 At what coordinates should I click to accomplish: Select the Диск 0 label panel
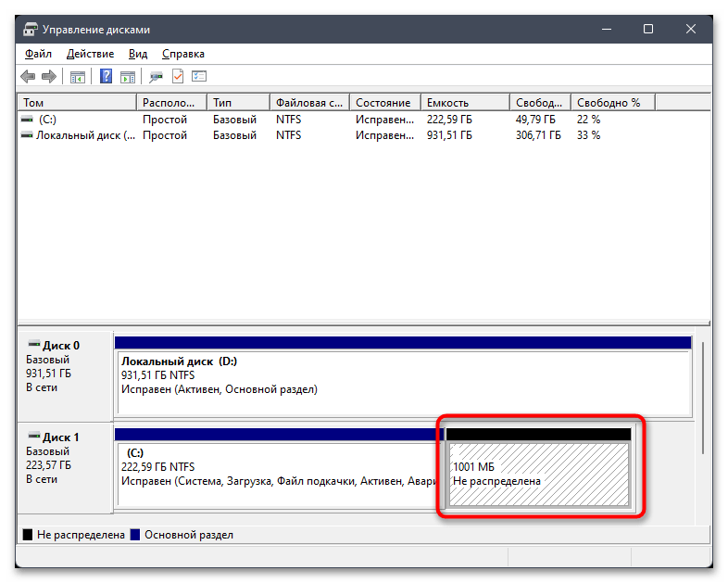65,375
